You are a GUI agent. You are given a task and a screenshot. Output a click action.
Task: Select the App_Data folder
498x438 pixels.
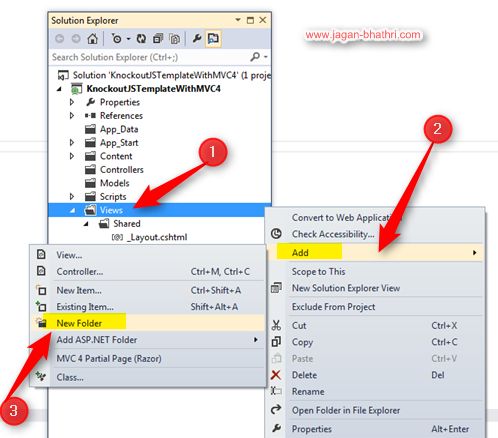point(119,129)
